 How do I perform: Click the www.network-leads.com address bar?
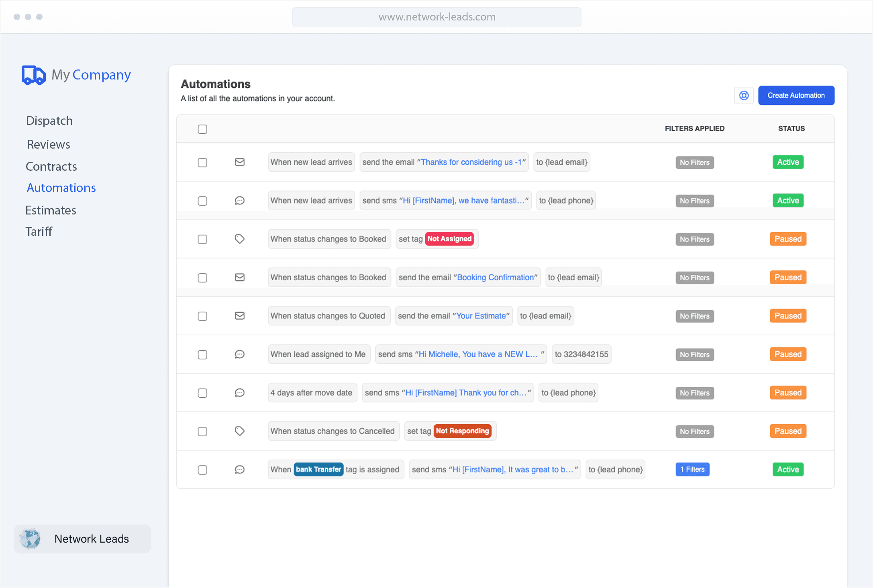[x=436, y=17]
